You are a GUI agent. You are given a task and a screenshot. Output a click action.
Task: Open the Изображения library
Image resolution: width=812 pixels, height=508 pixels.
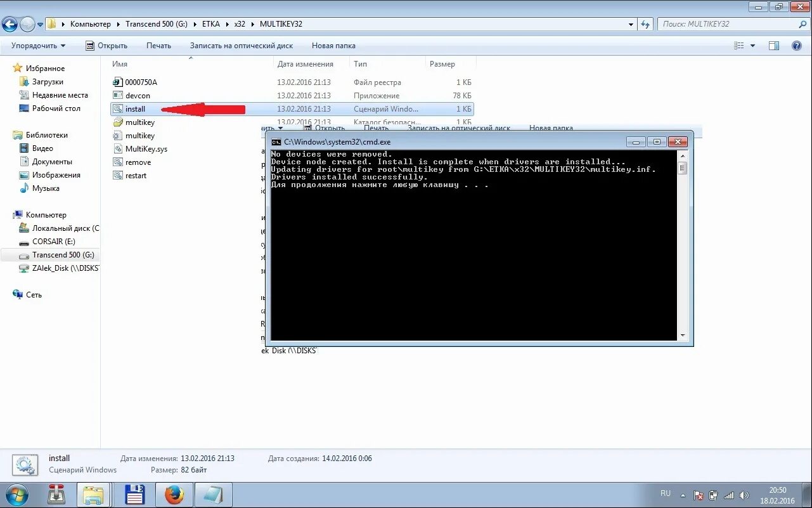(56, 175)
